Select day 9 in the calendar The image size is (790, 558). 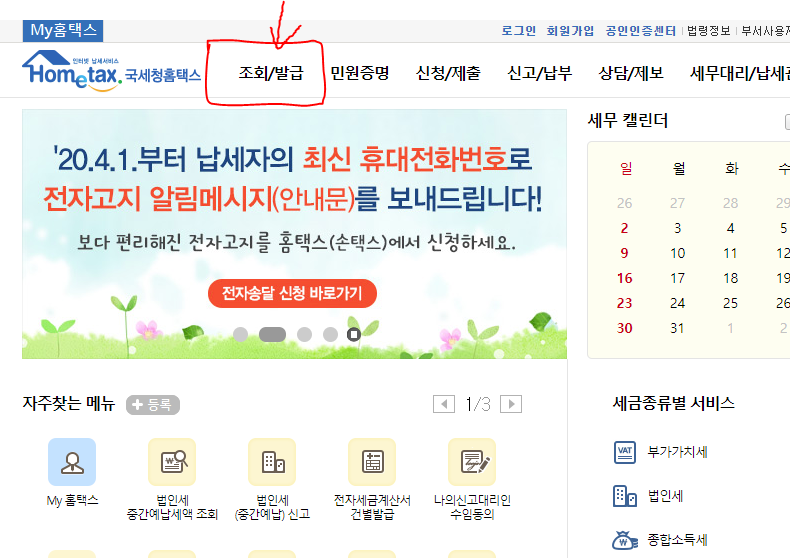[624, 253]
